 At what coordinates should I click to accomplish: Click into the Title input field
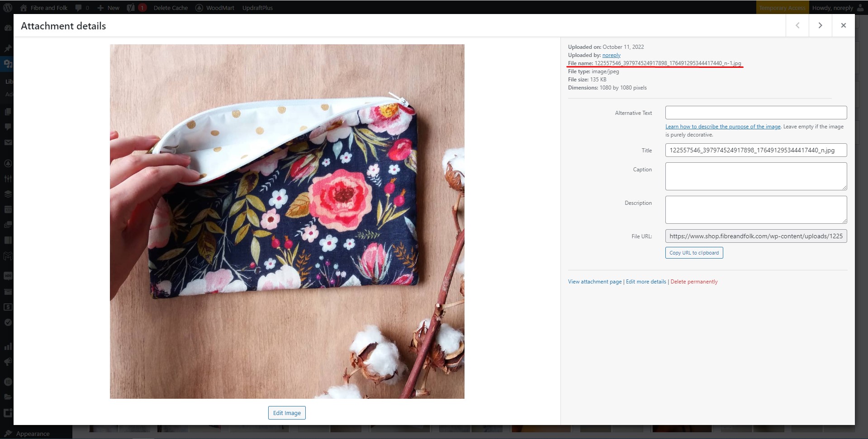(756, 150)
